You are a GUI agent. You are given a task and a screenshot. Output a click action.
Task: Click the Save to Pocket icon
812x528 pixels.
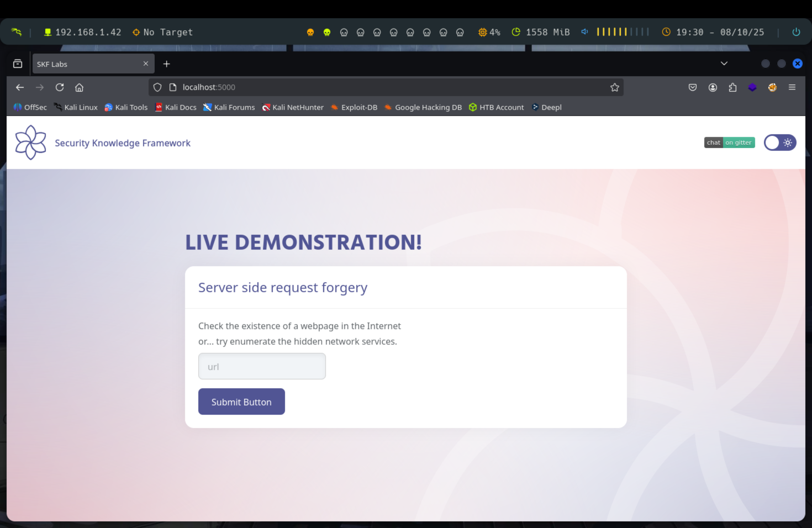(692, 88)
